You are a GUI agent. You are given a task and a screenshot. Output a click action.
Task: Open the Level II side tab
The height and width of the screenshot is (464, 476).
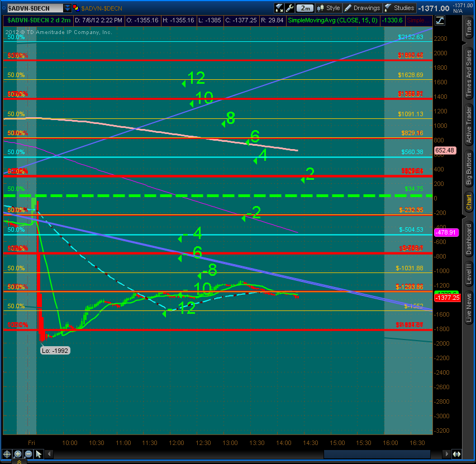[469, 274]
